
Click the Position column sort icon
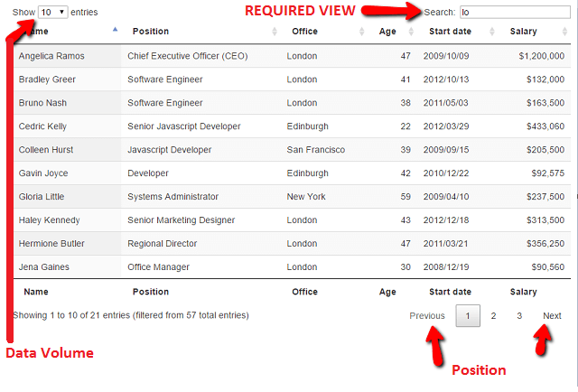pos(275,32)
